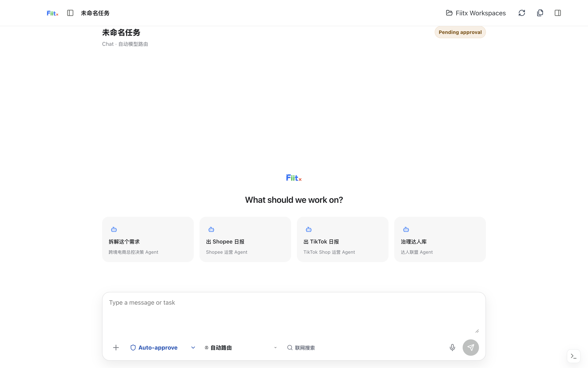The image size is (588, 368).
Task: Click the Shopee 运营 Agent label
Action: pos(226,252)
